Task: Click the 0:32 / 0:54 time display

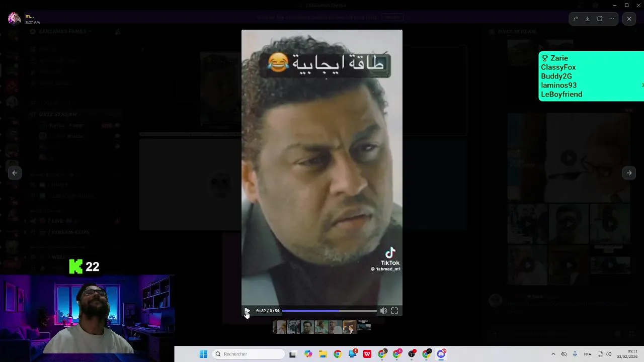Action: pos(268,311)
